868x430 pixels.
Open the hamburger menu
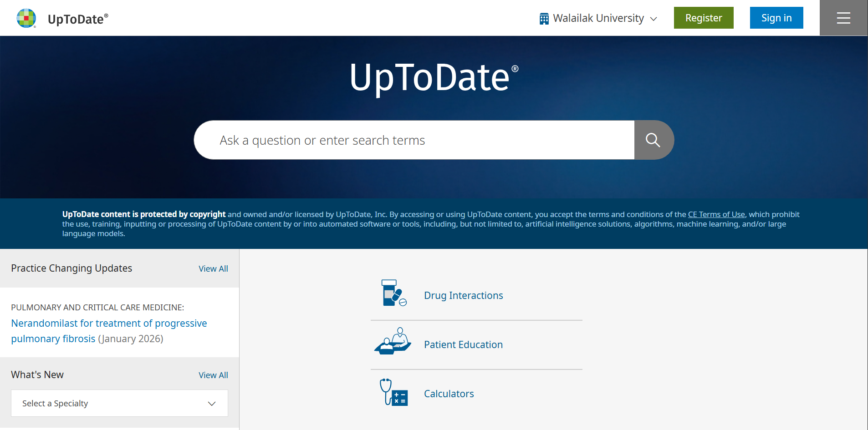pos(843,18)
